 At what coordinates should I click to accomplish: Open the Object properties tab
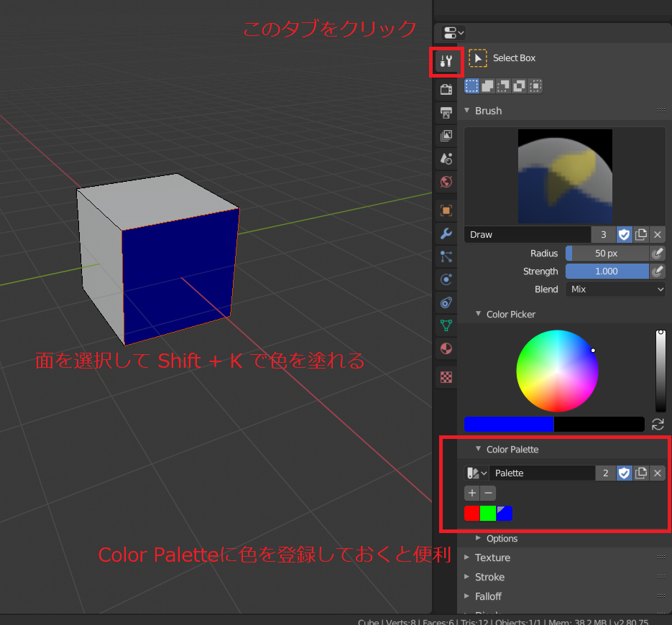pos(446,210)
